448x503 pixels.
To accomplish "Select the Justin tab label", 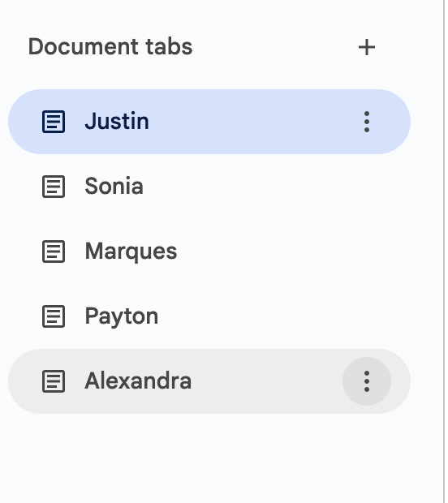I will pyautogui.click(x=117, y=121).
